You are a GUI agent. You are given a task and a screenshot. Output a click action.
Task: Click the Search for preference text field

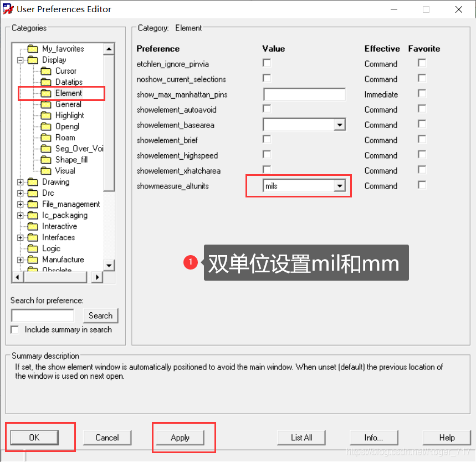click(43, 316)
